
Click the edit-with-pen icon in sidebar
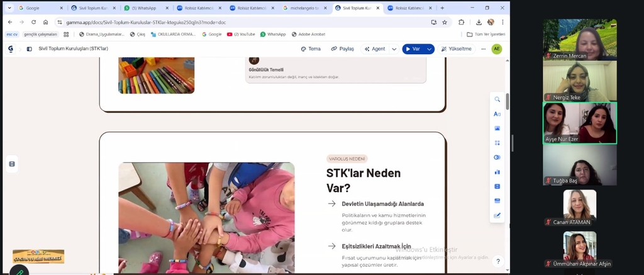pyautogui.click(x=497, y=215)
